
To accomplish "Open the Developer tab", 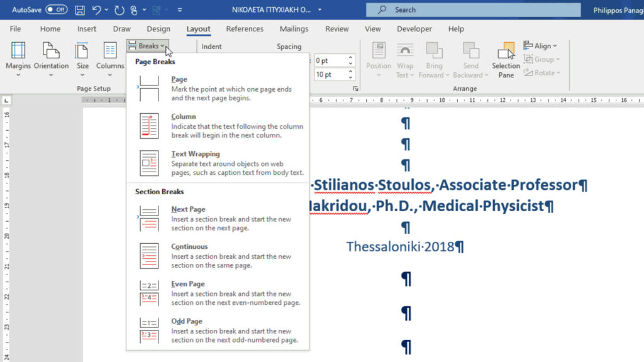I will pos(414,29).
